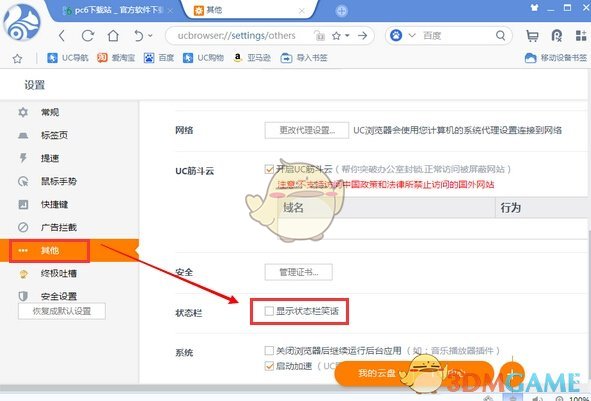The width and height of the screenshot is (591, 401).
Task: Toggle the 启动加速 checkbox
Action: tap(269, 366)
